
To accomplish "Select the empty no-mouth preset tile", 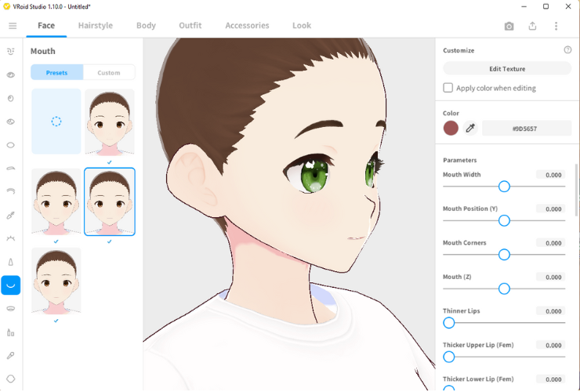I will 56,122.
